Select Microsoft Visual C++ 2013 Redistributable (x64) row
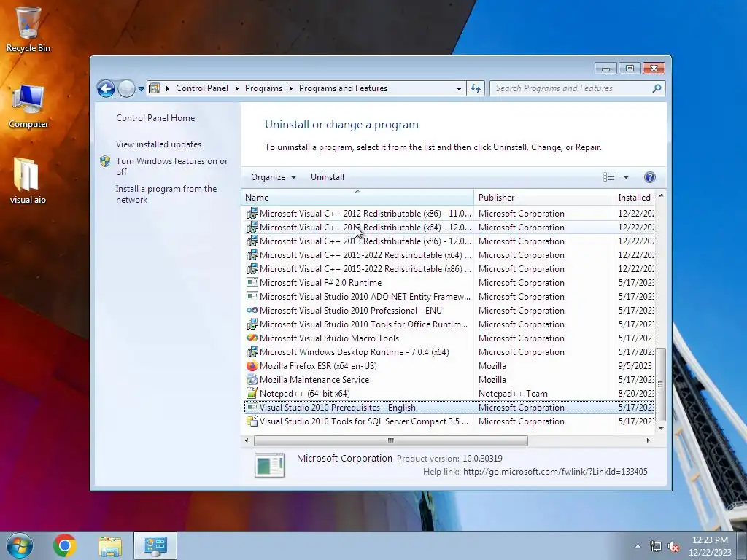The width and height of the screenshot is (747, 560). pyautogui.click(x=449, y=227)
